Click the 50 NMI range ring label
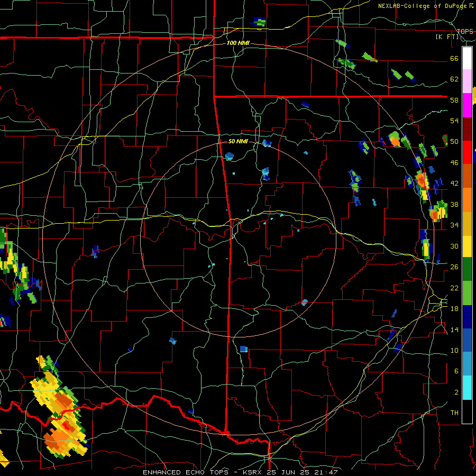 tap(238, 141)
